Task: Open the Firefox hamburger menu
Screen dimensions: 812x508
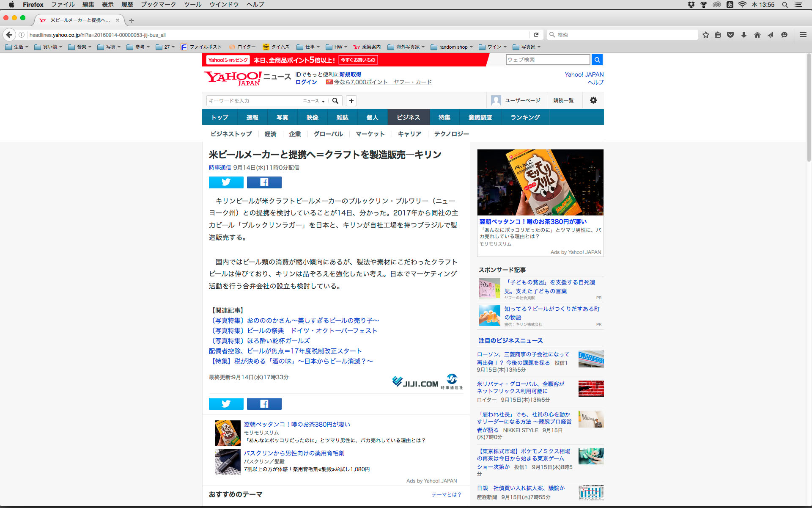Action: [x=803, y=35]
